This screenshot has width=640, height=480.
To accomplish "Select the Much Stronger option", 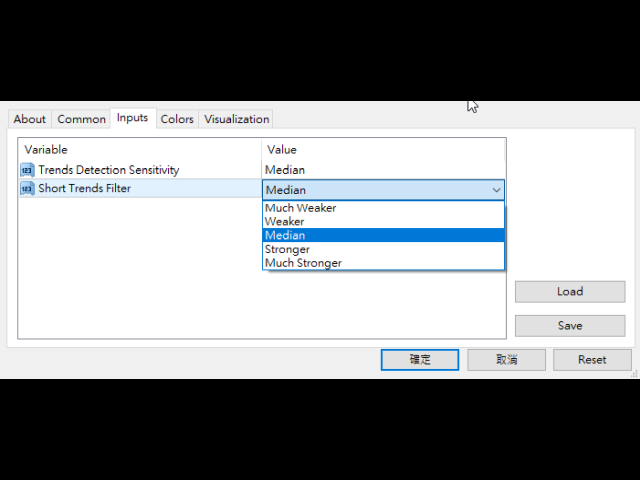I will (x=383, y=263).
